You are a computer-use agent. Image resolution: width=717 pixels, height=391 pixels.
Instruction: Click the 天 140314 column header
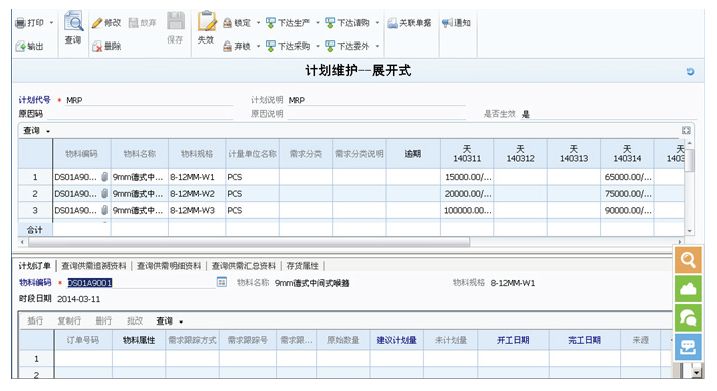tap(627, 154)
